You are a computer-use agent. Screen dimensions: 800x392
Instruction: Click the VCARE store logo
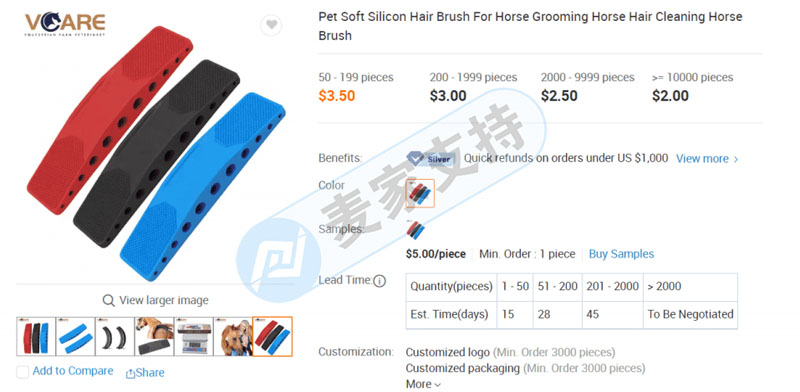pos(65,24)
